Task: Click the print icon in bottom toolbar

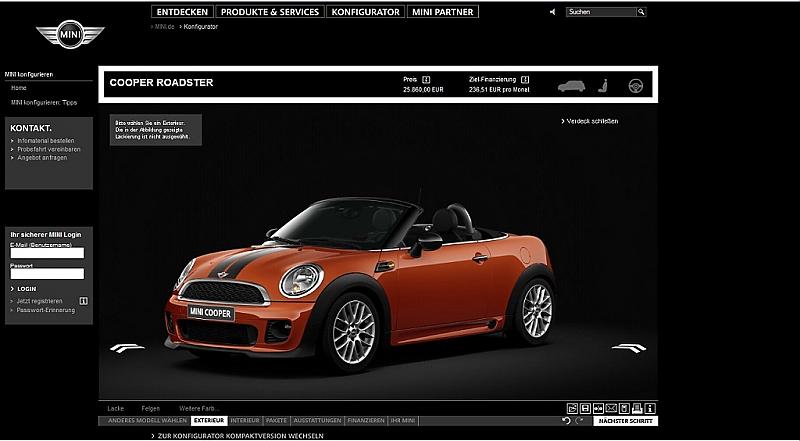Action: 637,408
